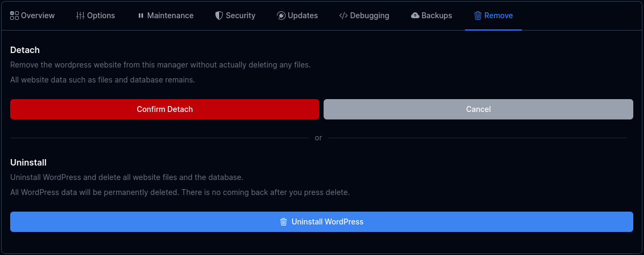Click the Options sliders icon
Image resolution: width=644 pixels, height=255 pixels.
point(80,16)
